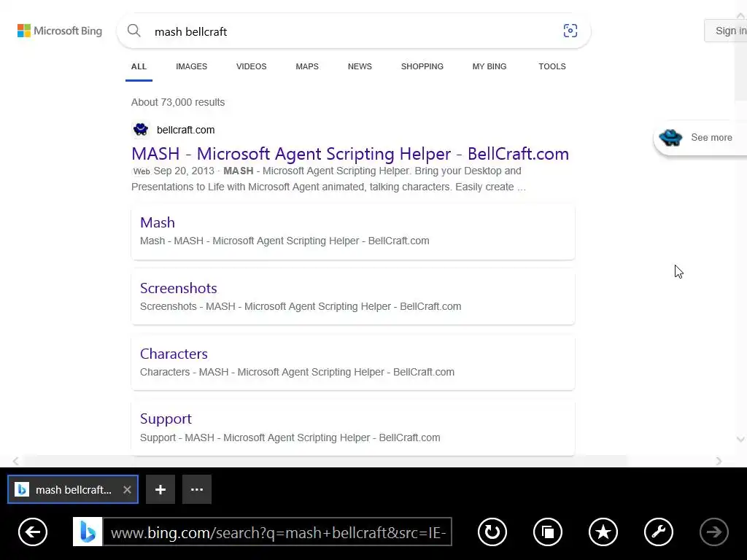Image resolution: width=747 pixels, height=560 pixels.
Task: Go back with the browser back arrow
Action: pyautogui.click(x=33, y=532)
